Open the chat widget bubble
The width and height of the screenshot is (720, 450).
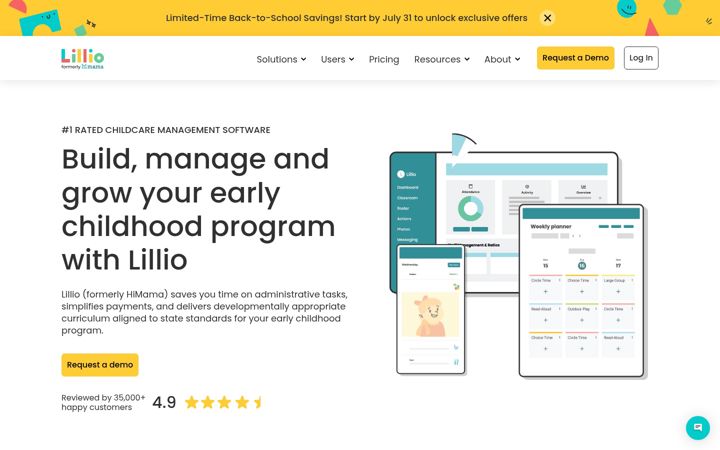pyautogui.click(x=698, y=428)
